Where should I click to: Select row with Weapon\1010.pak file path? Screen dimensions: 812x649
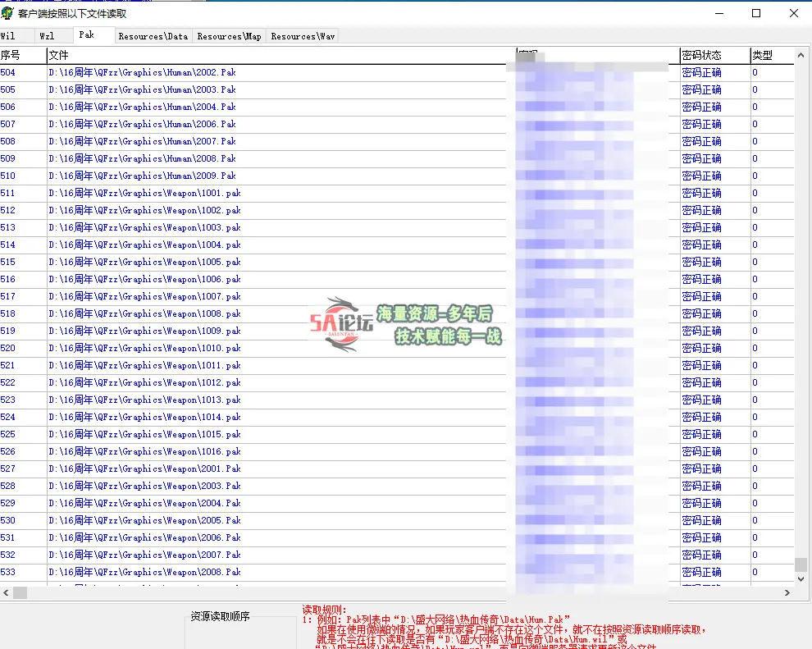point(397,348)
